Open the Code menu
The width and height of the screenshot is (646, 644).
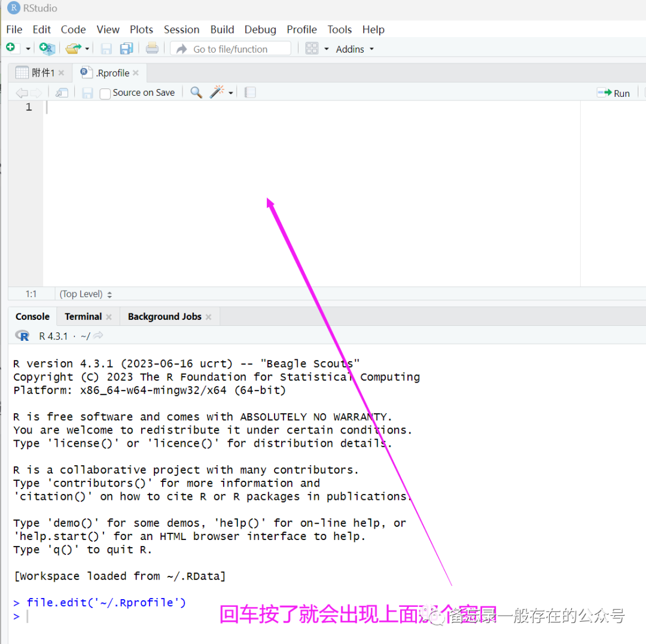74,30
